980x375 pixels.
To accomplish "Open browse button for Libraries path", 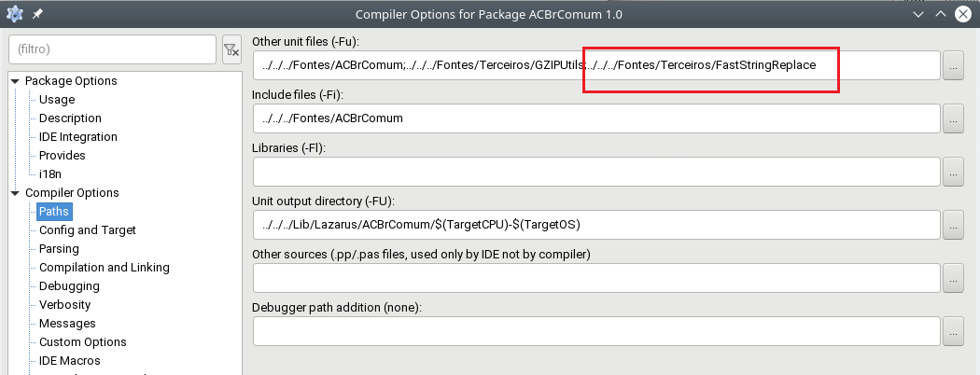I will click(953, 172).
